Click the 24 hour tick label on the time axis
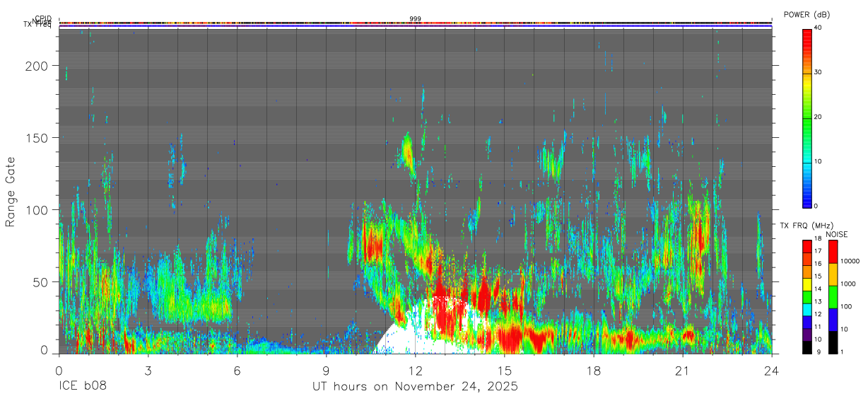Image resolution: width=868 pixels, height=401 pixels. (x=771, y=370)
